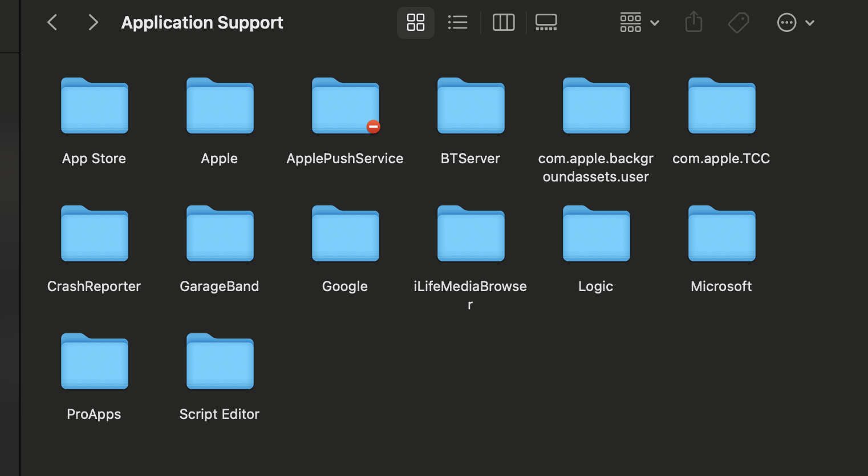
Task: Select the Logic folder icon
Action: click(597, 233)
